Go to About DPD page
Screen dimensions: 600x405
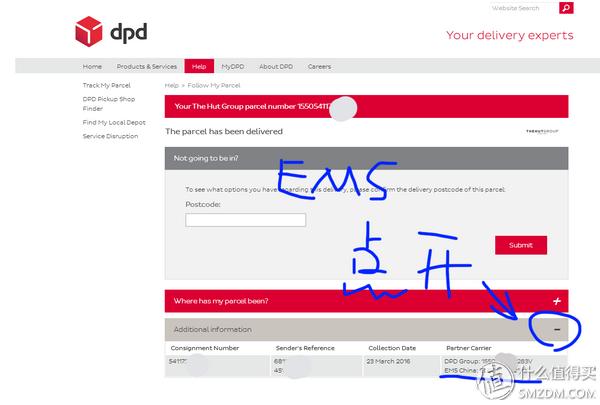tap(276, 66)
